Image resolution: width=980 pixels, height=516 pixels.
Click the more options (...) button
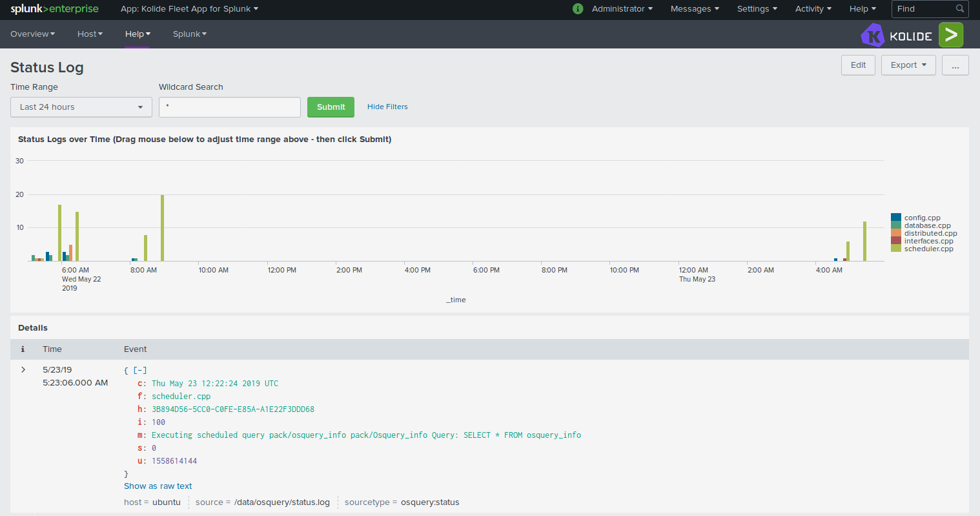(x=955, y=65)
